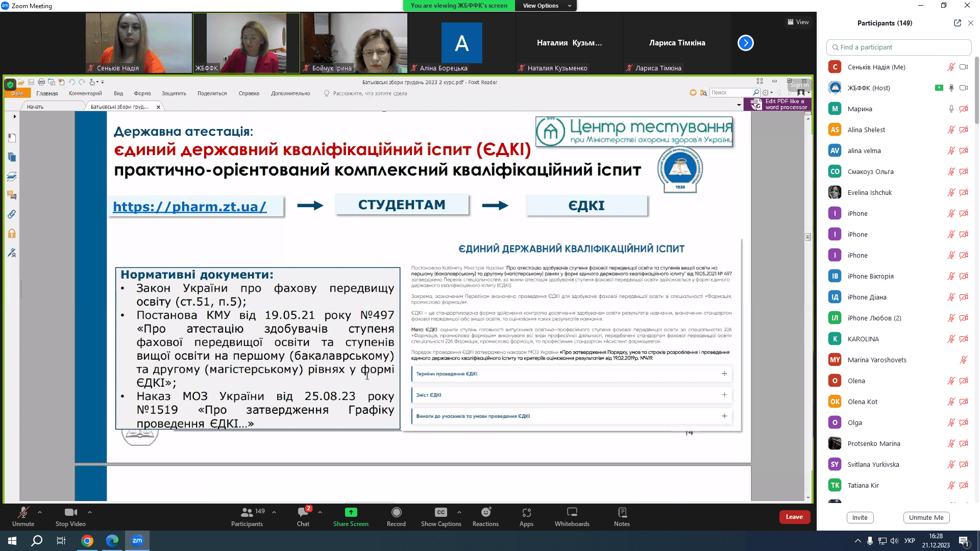Open layers panel in Foxit sidebar
The width and height of the screenshot is (980, 551).
click(12, 177)
